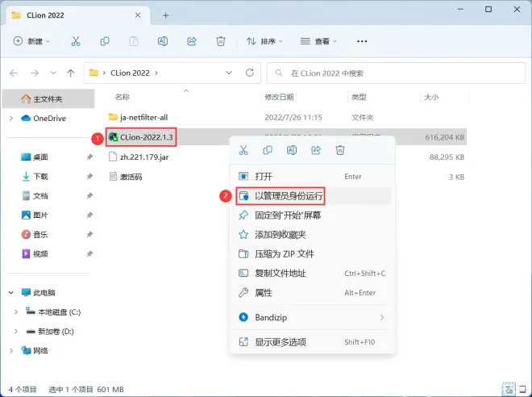Click Delete icon in the context menu
Image resolution: width=532 pixels, height=397 pixels.
click(340, 150)
